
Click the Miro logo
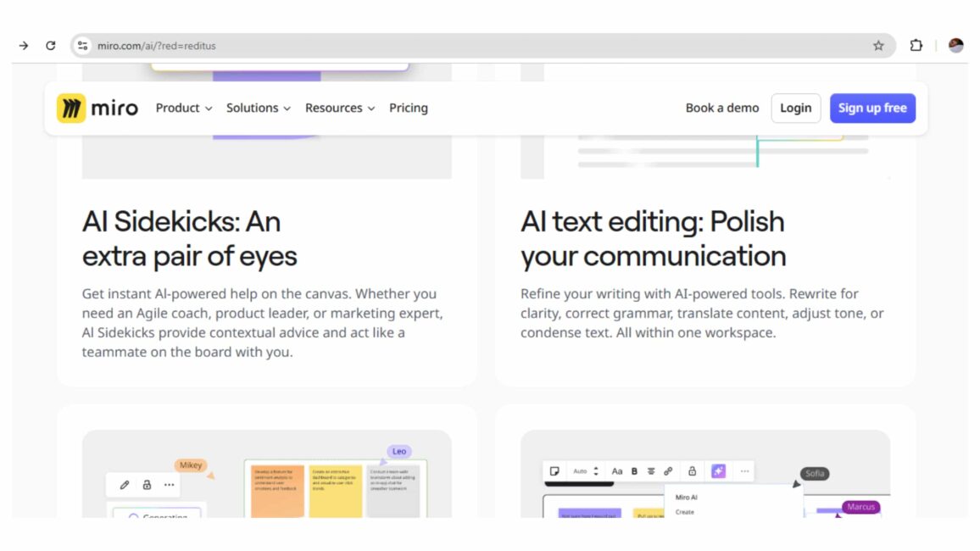tap(97, 108)
